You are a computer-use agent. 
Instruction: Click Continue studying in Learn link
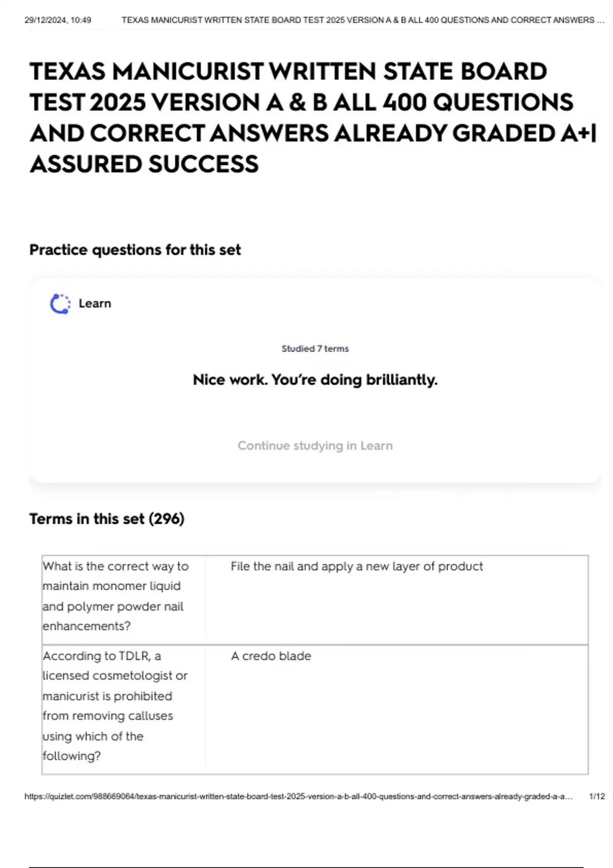pos(315,446)
